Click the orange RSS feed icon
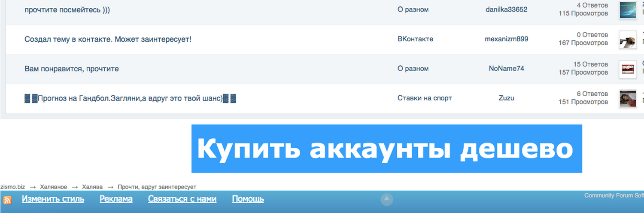 [x=7, y=200]
